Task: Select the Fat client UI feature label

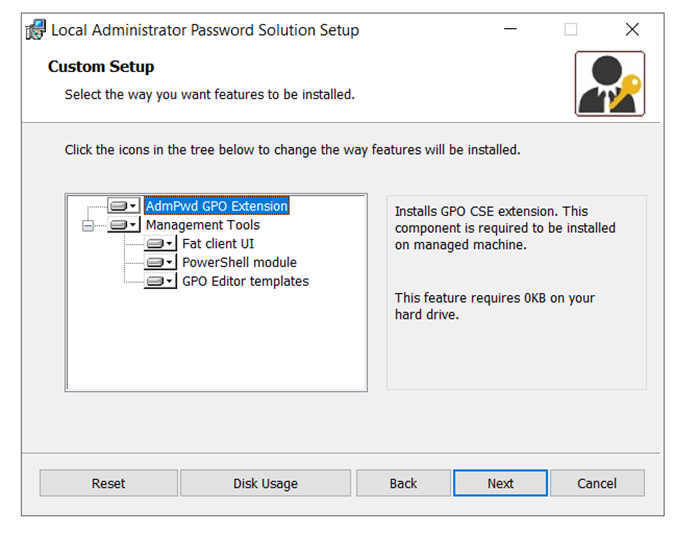Action: tap(218, 244)
